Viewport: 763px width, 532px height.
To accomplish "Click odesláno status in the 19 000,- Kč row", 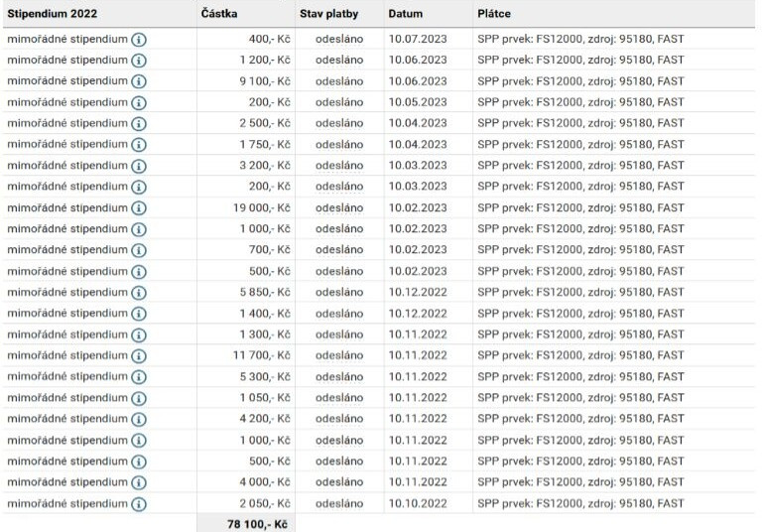I will (339, 207).
